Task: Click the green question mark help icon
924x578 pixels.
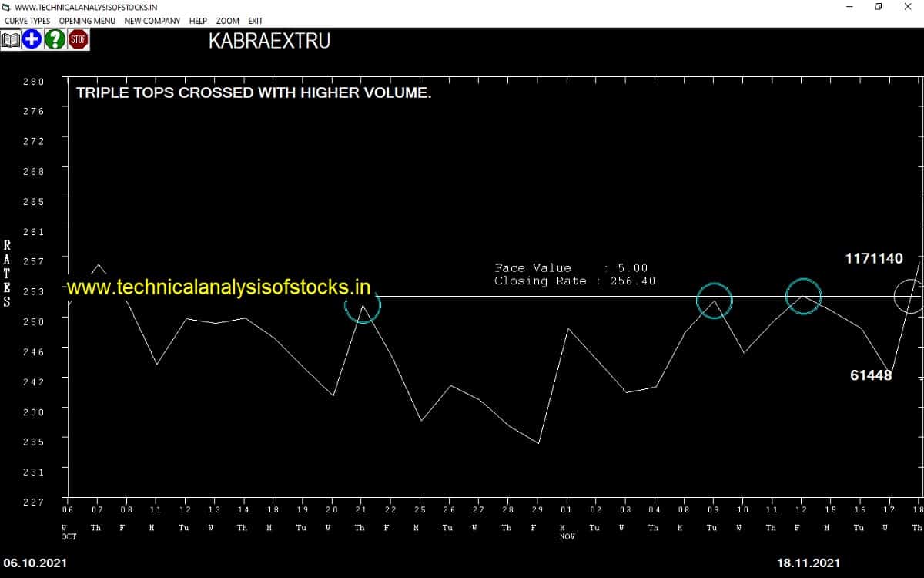Action: pyautogui.click(x=54, y=39)
